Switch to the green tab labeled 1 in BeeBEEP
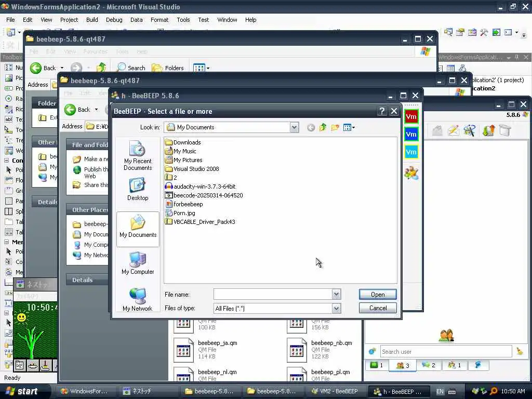The width and height of the screenshot is (532, 399). click(377, 365)
